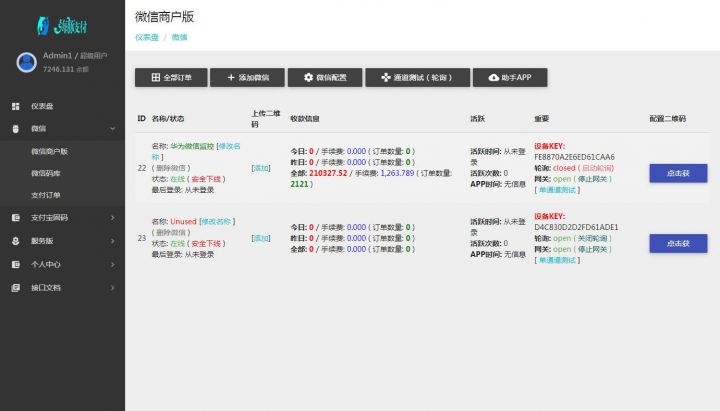
Task: Expand the 服务版 menu chevron
Action: (x=112, y=241)
